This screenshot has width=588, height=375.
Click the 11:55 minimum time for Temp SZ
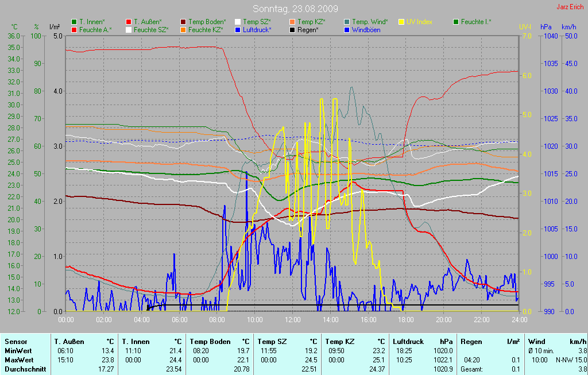[x=269, y=351]
